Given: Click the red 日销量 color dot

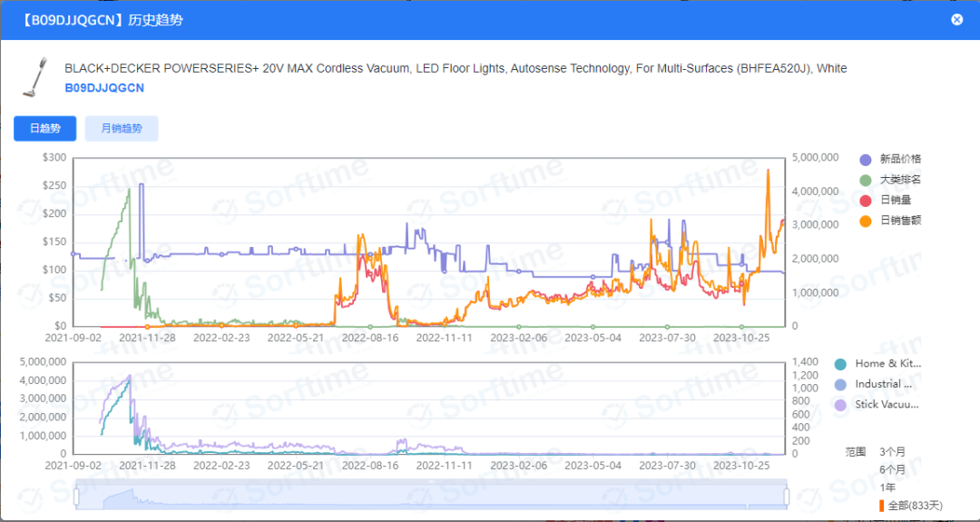Looking at the screenshot, I should tap(866, 200).
